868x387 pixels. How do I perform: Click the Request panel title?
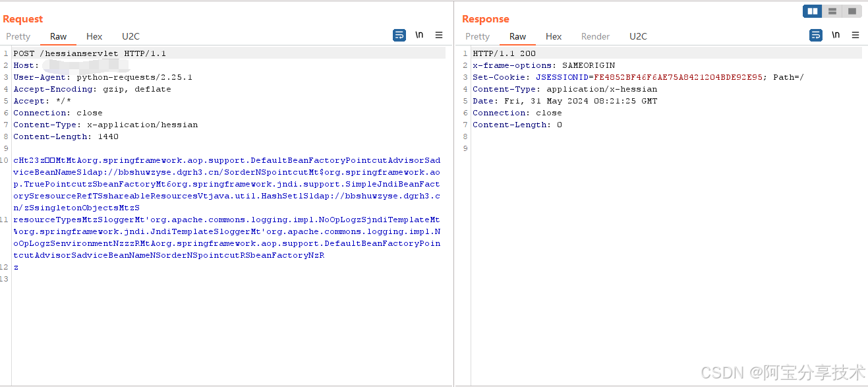pyautogui.click(x=23, y=19)
